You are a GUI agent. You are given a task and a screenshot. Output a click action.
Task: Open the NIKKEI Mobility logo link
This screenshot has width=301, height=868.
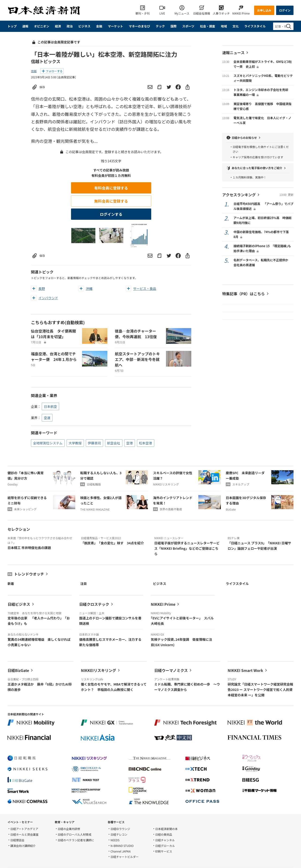31,722
